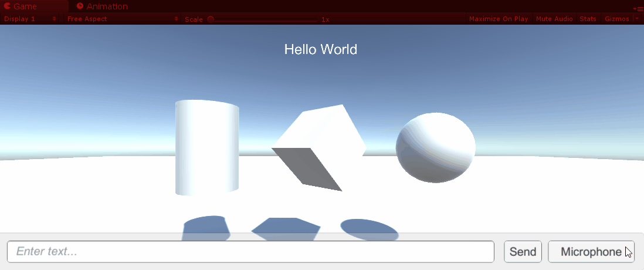This screenshot has width=644, height=270.
Task: Toggle Mute Audio
Action: pos(554,19)
